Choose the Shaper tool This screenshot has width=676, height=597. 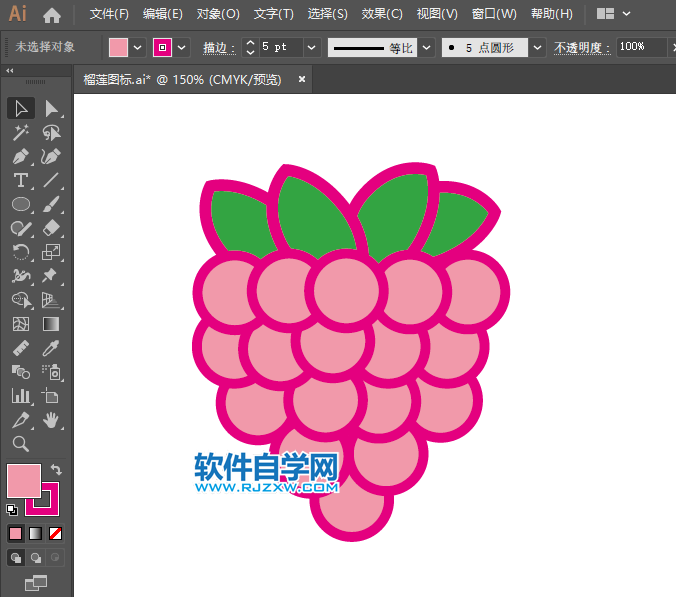coord(21,228)
